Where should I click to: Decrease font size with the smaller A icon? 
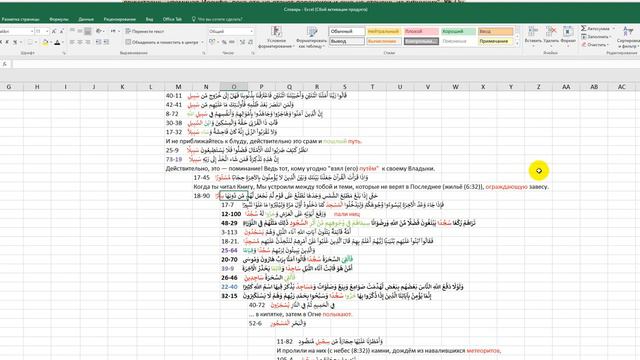tap(61, 31)
